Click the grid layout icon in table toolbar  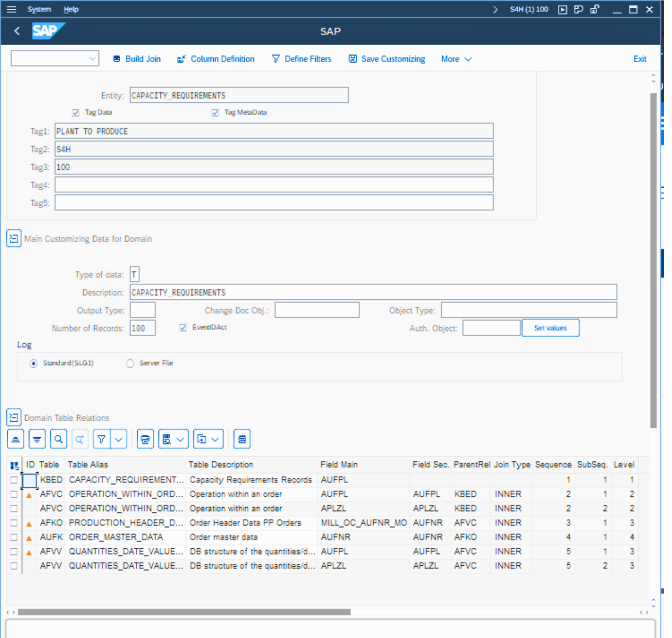242,440
